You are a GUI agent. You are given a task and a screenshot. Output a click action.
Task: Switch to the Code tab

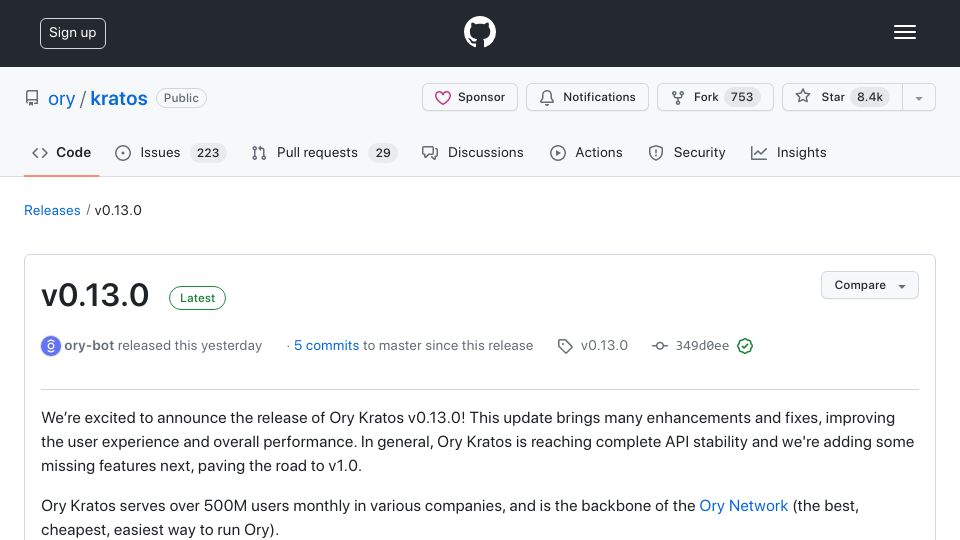coord(61,152)
